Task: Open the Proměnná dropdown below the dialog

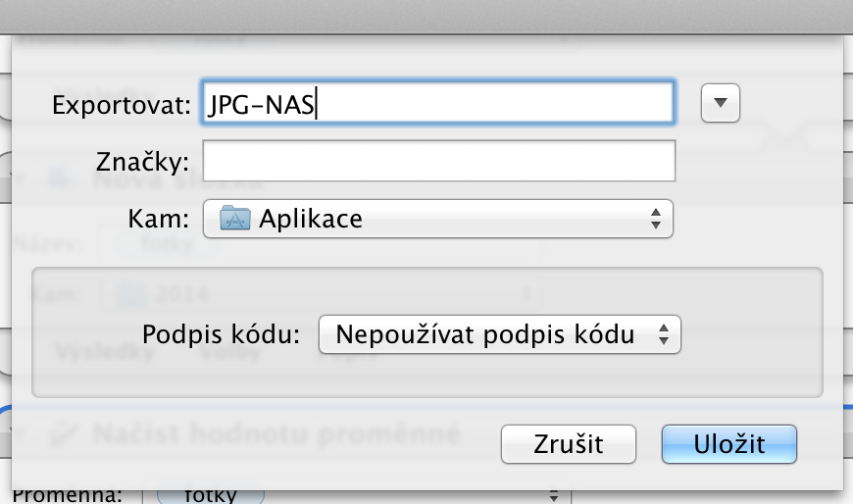Action: click(356, 495)
